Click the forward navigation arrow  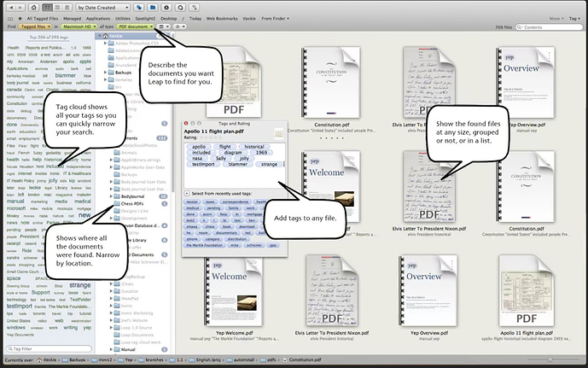tap(20, 8)
